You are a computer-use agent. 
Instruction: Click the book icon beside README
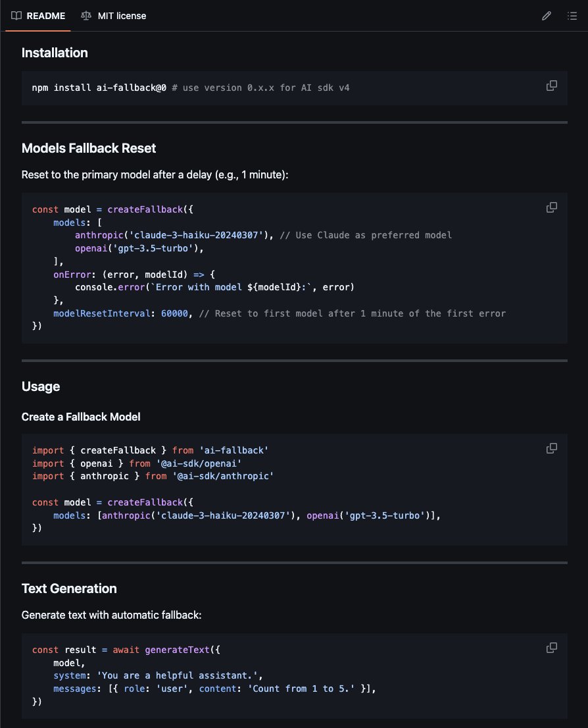pyautogui.click(x=16, y=16)
